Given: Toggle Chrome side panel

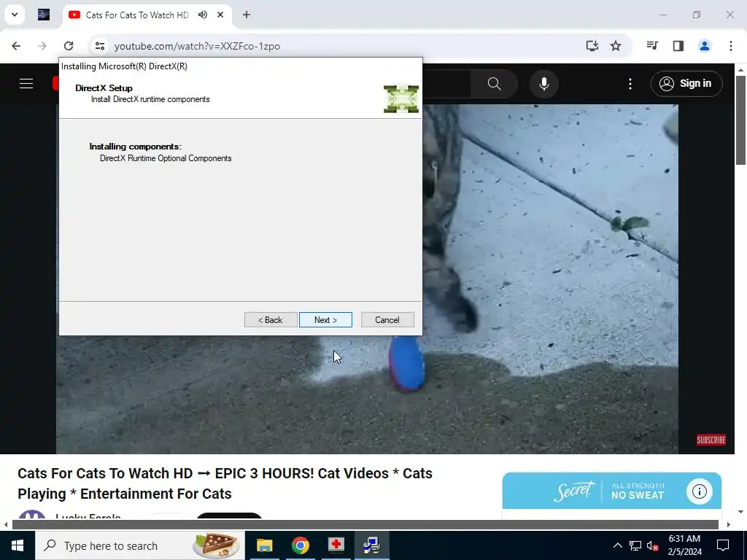Looking at the screenshot, I should coord(678,46).
